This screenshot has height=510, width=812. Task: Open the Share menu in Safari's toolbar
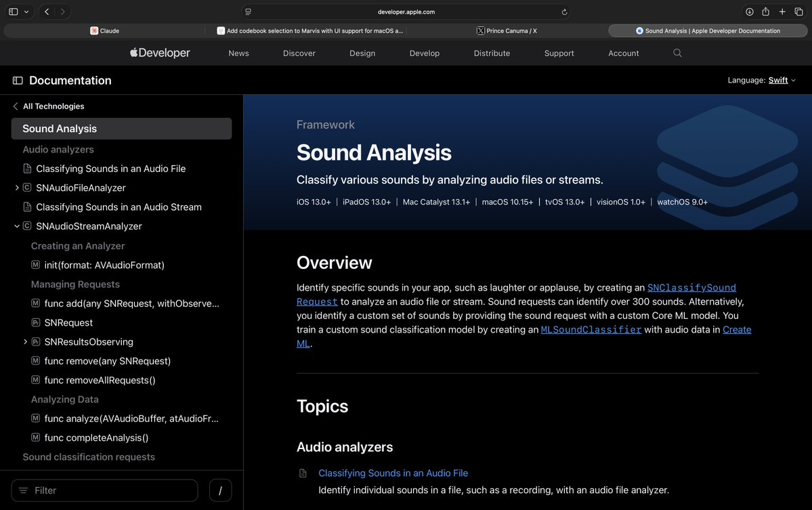[766, 12]
